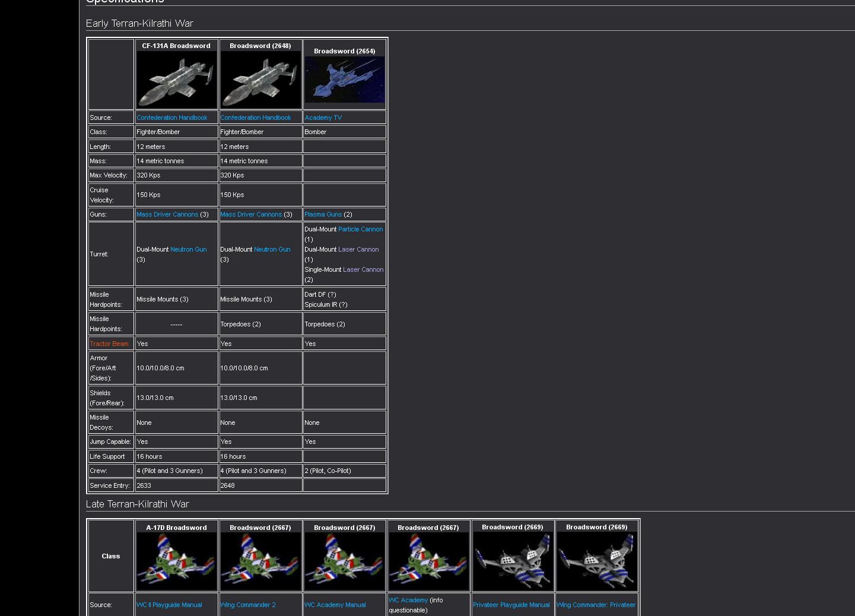Click the Single-Mount Laser Cannon link
The height and width of the screenshot is (616, 855).
click(x=363, y=269)
